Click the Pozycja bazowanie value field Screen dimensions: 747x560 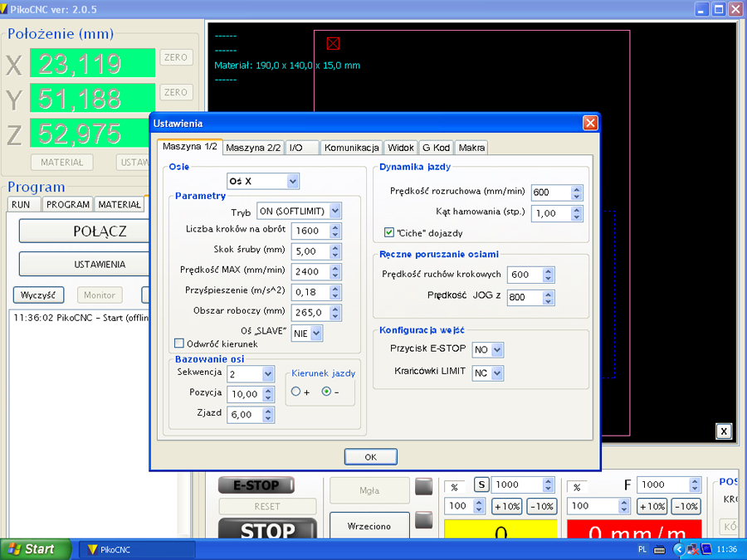(x=246, y=394)
